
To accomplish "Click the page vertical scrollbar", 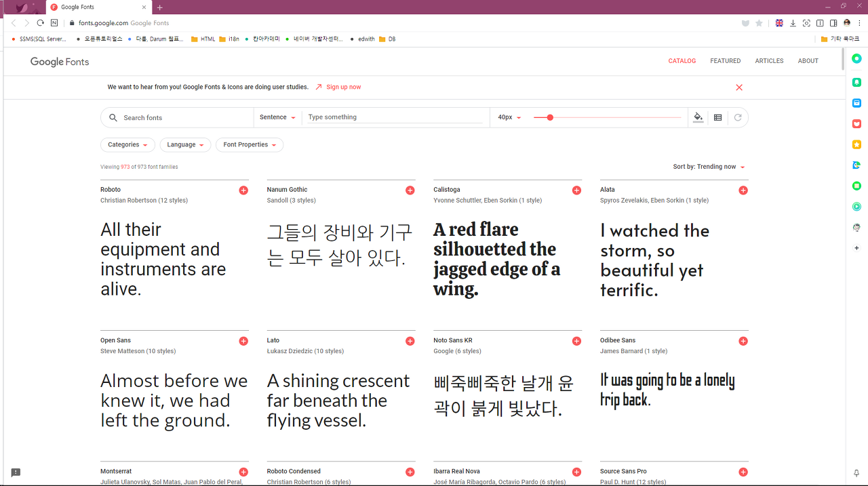I will [843, 60].
